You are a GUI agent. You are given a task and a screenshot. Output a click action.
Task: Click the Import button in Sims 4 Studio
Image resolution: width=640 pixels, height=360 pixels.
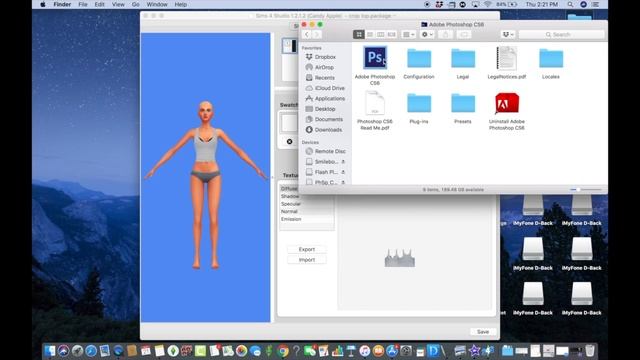[x=307, y=260]
